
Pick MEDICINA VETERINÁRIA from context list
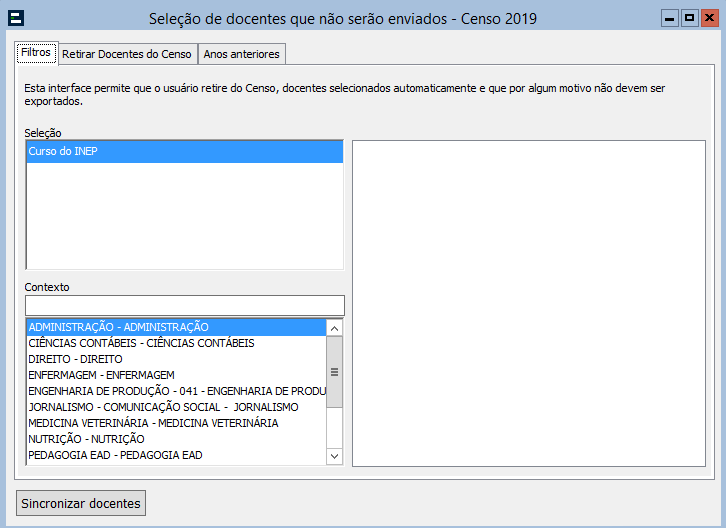(x=153, y=423)
